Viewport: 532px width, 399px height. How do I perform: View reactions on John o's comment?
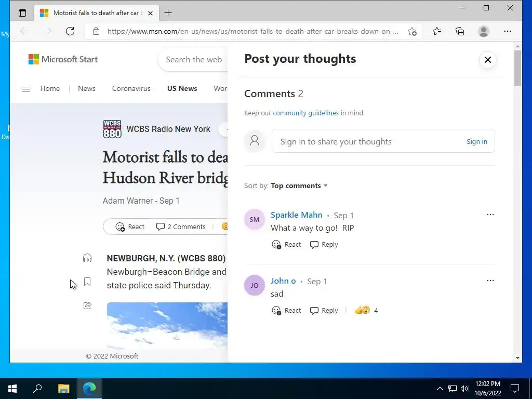[x=366, y=310]
